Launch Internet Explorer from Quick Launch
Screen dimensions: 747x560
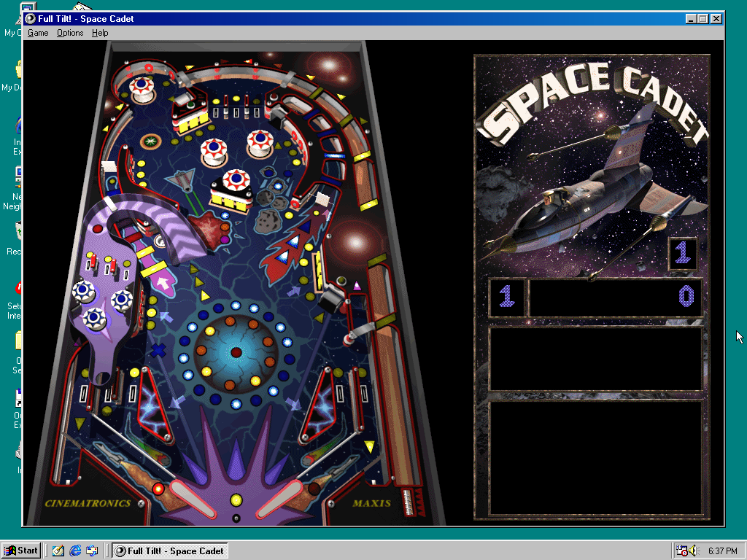[75, 551]
